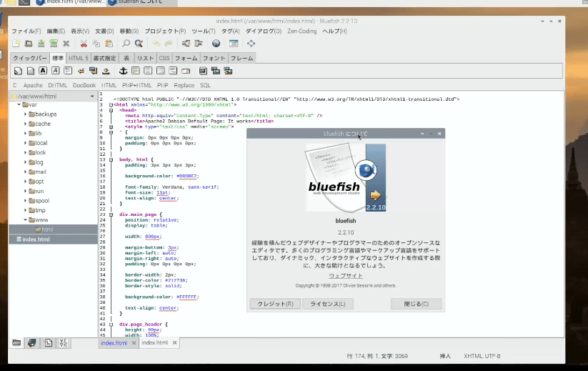The height and width of the screenshot is (371, 588).
Task: Insert bold tag with bold A icon
Action: [43, 71]
